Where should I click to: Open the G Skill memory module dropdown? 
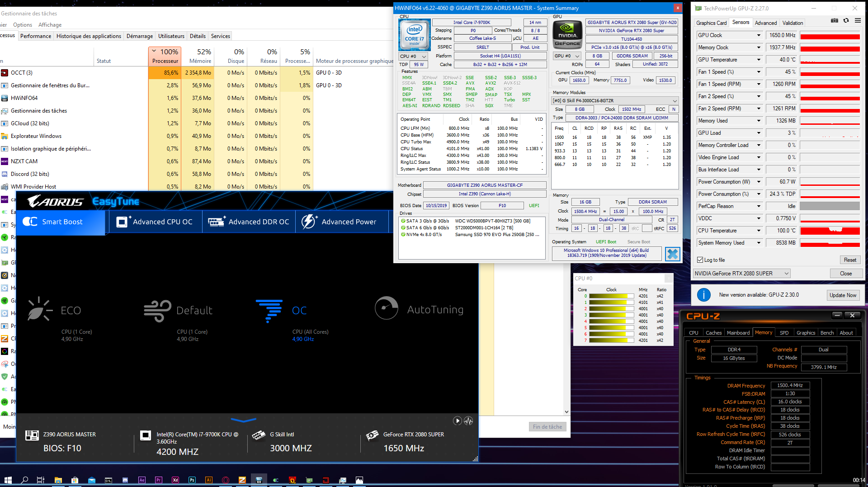[x=615, y=101]
